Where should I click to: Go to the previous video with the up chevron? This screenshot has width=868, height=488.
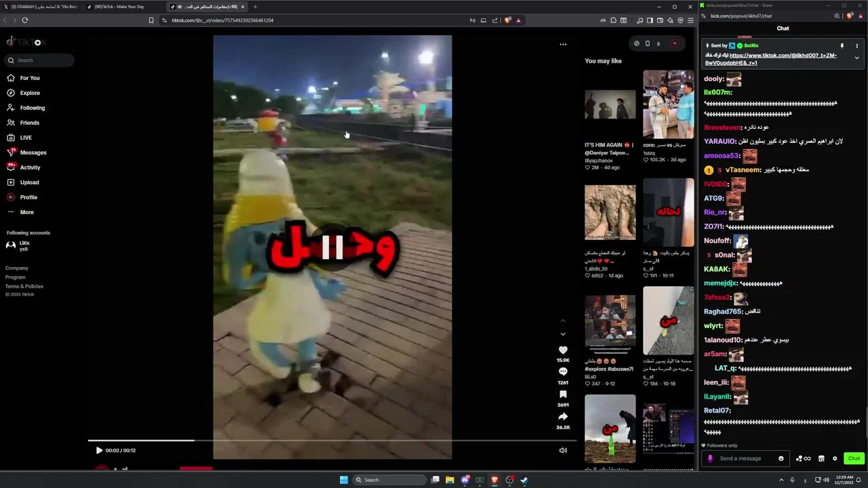[x=563, y=321]
